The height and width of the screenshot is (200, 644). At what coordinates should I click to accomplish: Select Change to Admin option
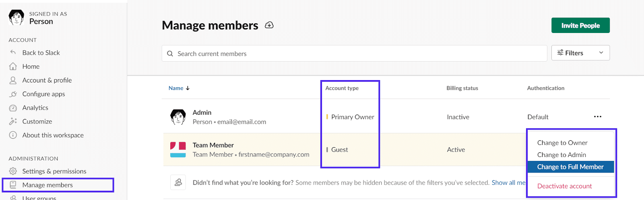(561, 155)
